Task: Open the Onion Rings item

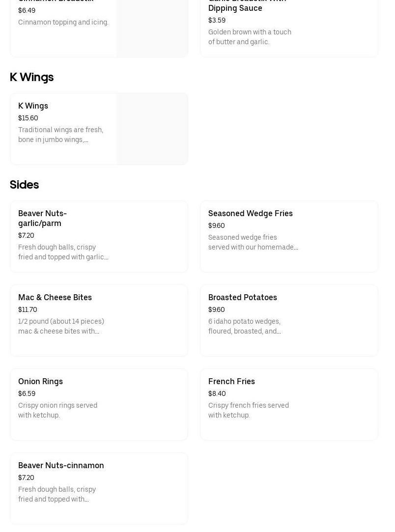Action: [40, 381]
